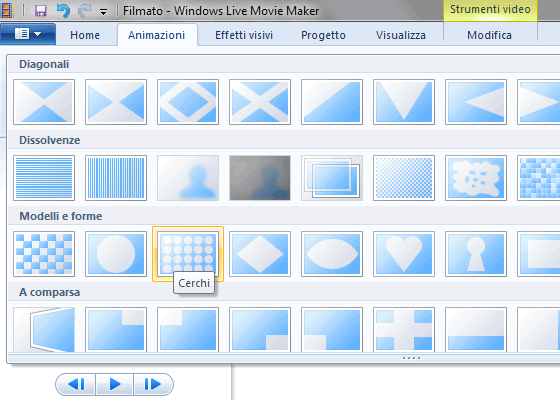Apply the single circle shape transition
This screenshot has height=400, width=560.
click(x=116, y=254)
